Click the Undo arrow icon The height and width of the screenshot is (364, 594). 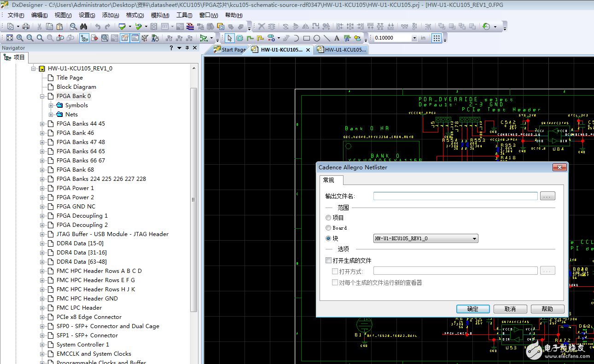point(98,26)
